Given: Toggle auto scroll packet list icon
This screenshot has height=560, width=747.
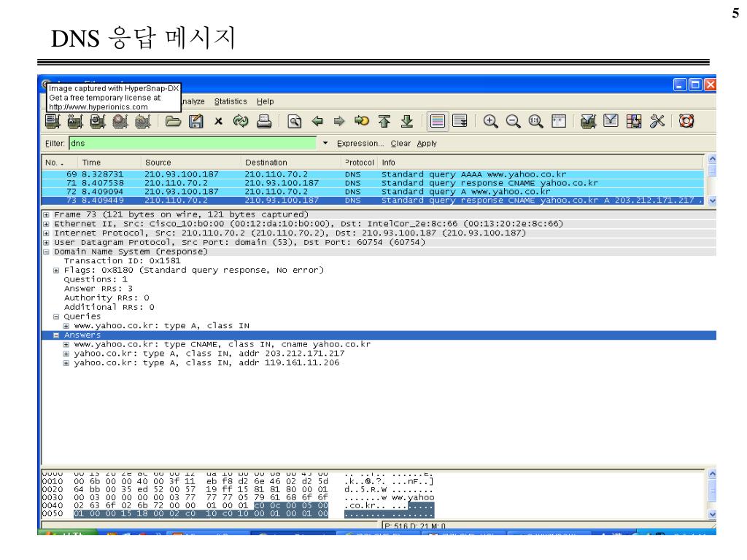Looking at the screenshot, I should (460, 121).
